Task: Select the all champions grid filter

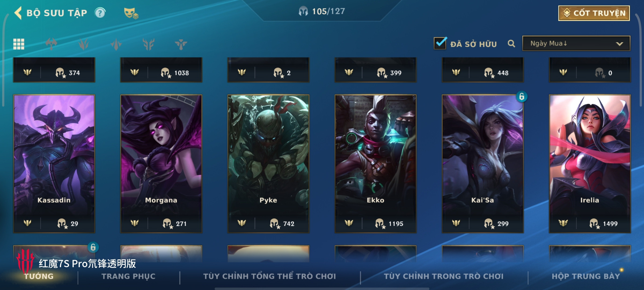Action: [19, 44]
